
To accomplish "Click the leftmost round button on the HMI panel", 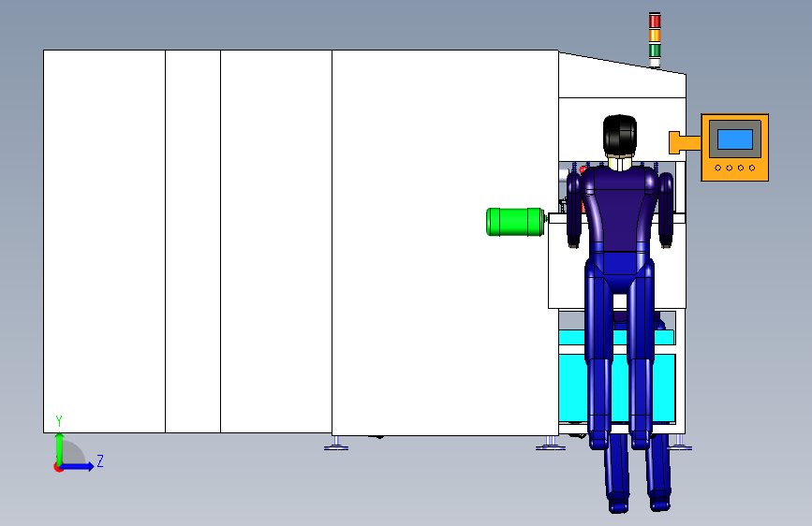I will [717, 168].
